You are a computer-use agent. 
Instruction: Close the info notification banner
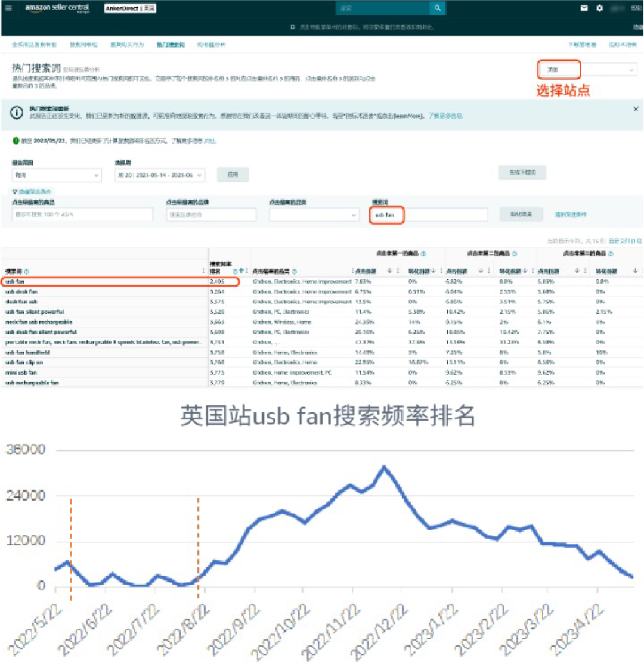(636, 109)
